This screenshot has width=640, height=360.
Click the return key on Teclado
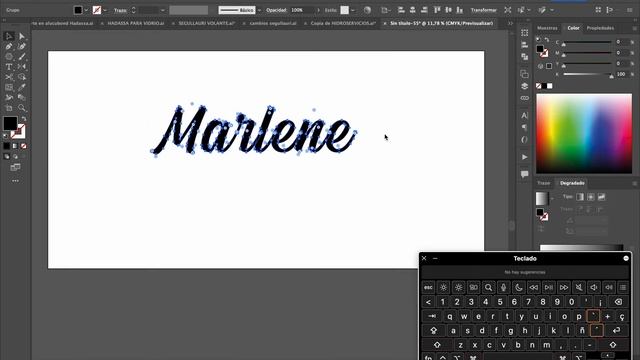pyautogui.click(x=616, y=330)
